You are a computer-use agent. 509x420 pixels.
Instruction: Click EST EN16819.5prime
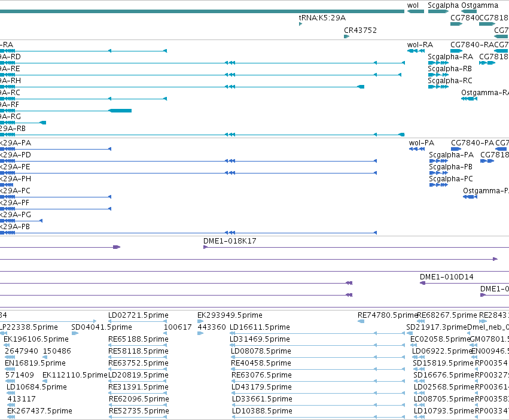(35, 363)
